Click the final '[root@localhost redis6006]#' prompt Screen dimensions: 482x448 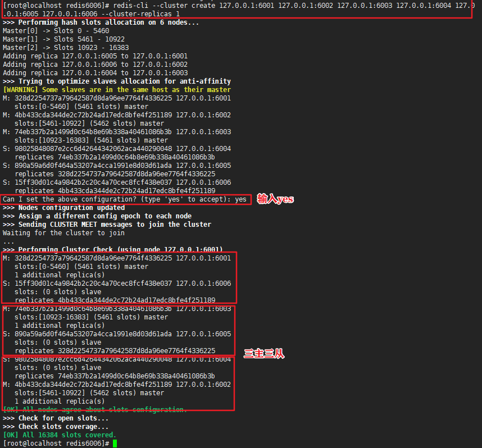pyautogui.click(x=56, y=444)
